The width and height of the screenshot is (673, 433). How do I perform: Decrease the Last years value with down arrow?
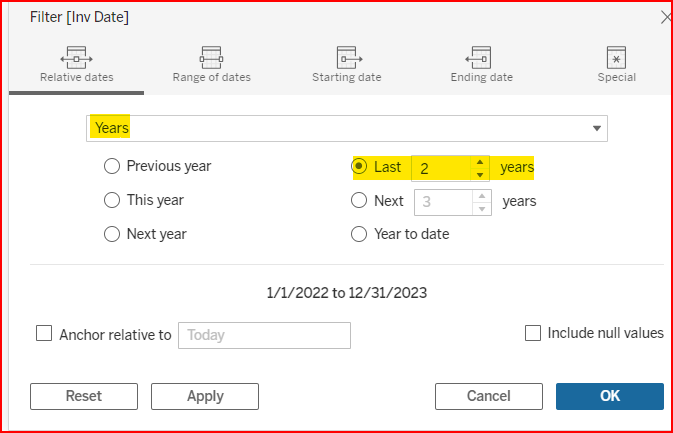pyautogui.click(x=481, y=174)
